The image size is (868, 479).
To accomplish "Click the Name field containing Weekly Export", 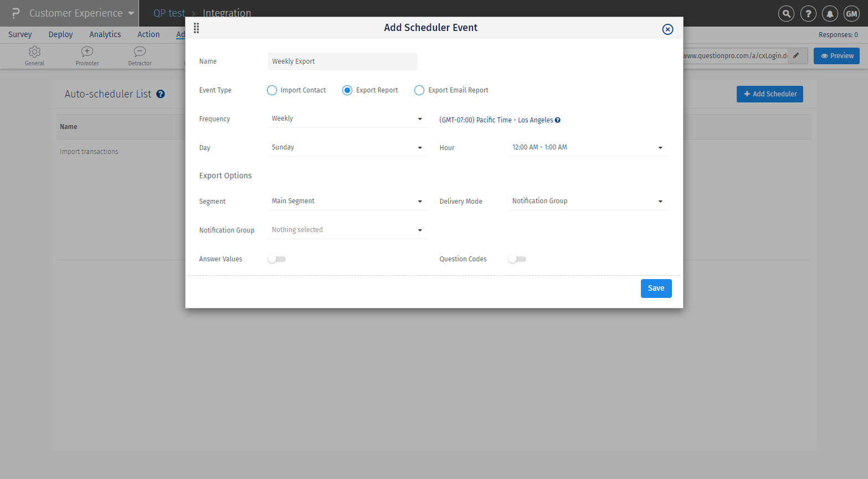I will coord(342,61).
